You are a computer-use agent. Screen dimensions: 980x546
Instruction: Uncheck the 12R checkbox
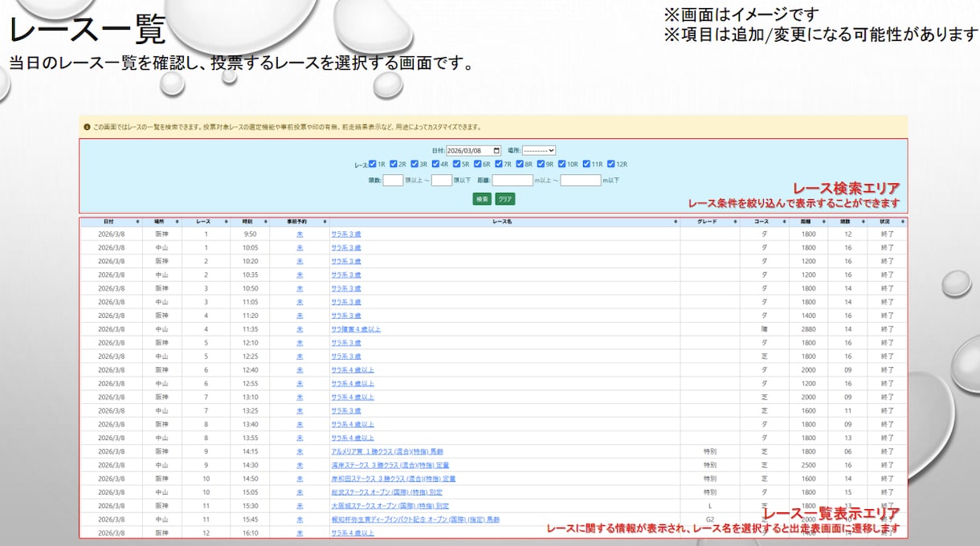pos(610,164)
